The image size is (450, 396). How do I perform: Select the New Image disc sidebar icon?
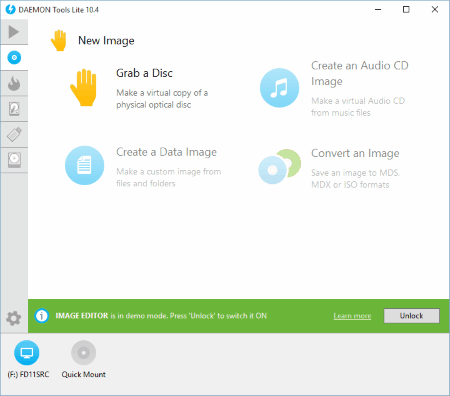[x=14, y=58]
